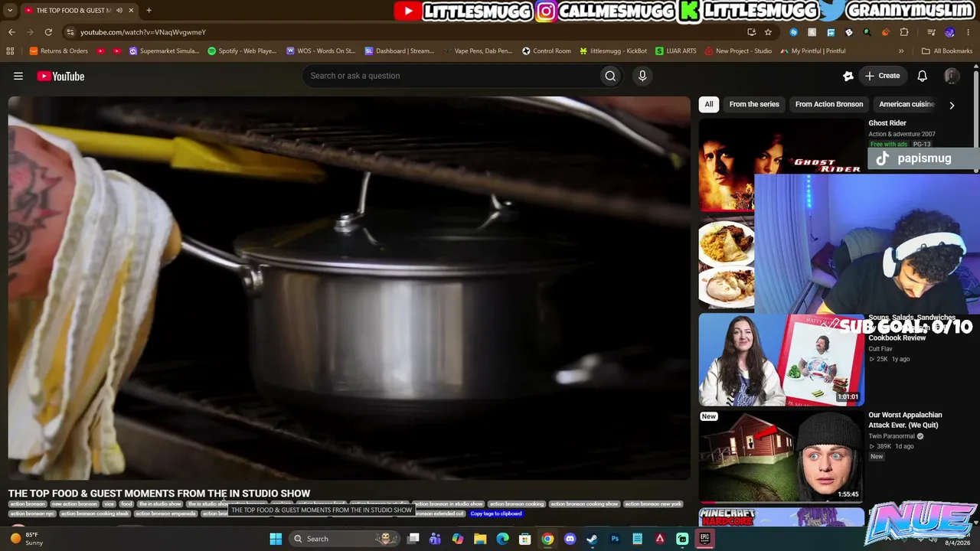980x551 pixels.
Task: Open a new browser tab
Action: pyautogui.click(x=149, y=11)
